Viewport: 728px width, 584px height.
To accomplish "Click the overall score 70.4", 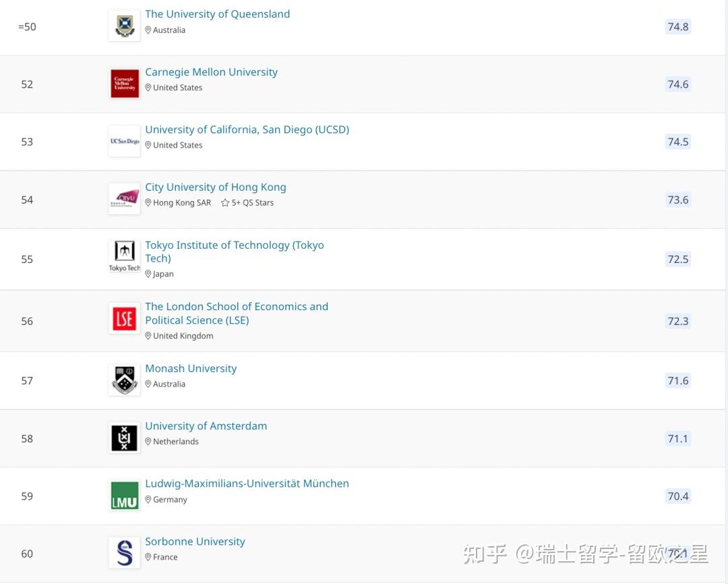I will click(x=678, y=496).
